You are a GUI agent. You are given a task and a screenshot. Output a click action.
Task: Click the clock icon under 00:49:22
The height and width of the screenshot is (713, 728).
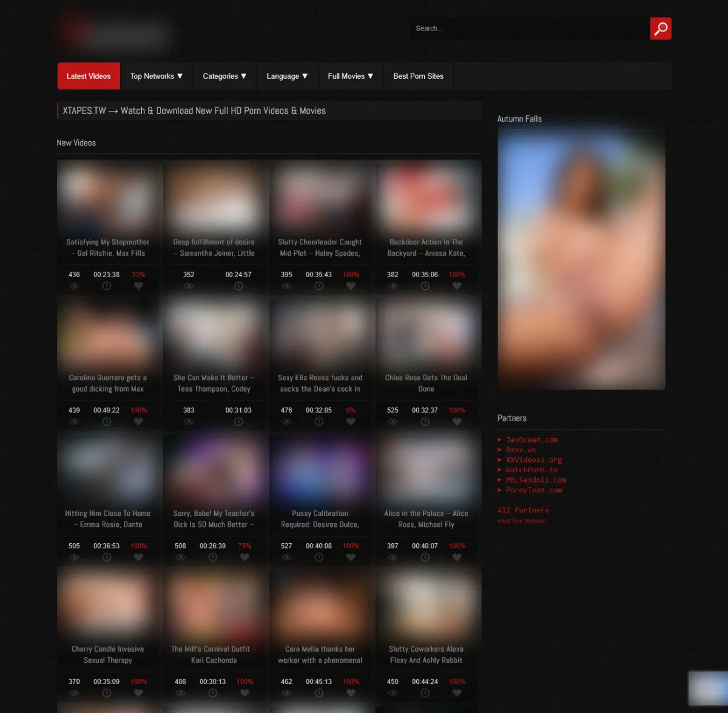pos(107,422)
